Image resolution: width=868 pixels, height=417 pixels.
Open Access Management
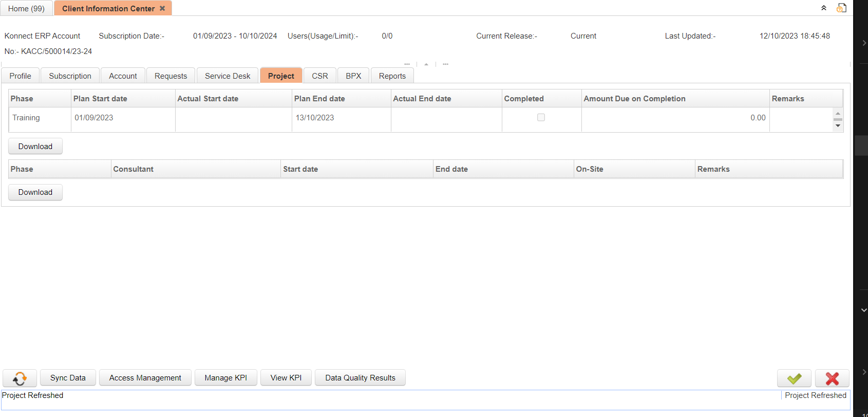tap(145, 378)
